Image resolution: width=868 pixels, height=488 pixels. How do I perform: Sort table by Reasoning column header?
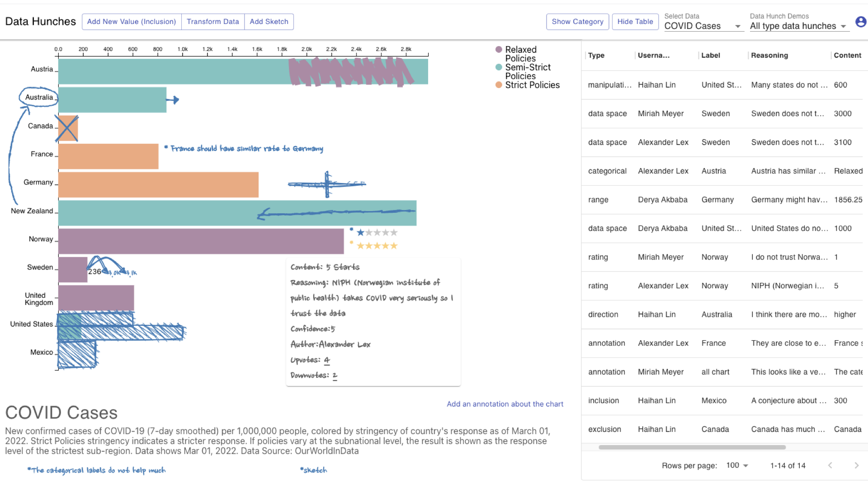point(769,56)
